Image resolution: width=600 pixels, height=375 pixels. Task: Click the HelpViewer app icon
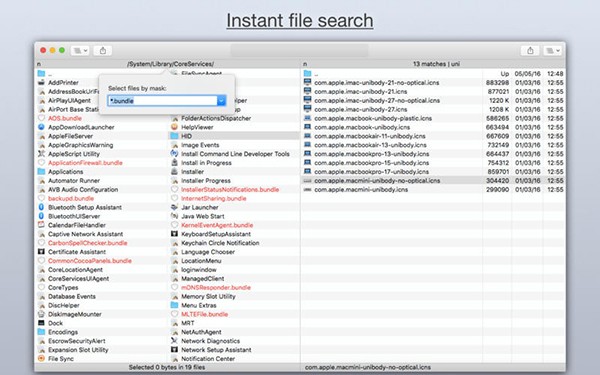[x=174, y=127]
